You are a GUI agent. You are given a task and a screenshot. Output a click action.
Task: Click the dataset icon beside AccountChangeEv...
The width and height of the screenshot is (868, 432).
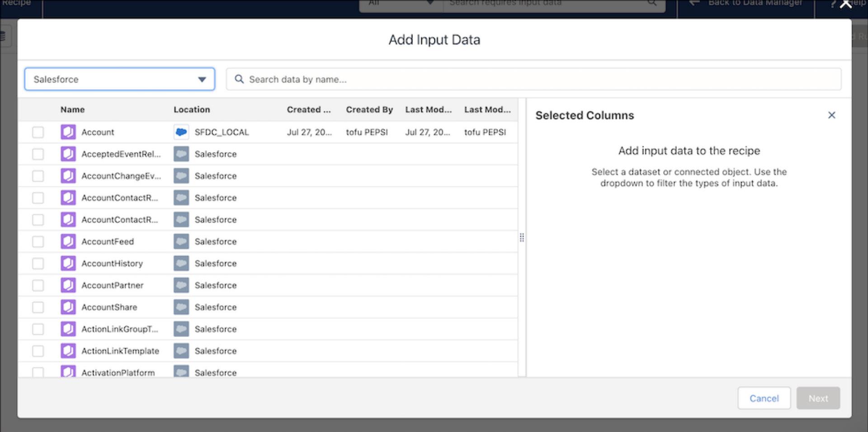click(x=68, y=176)
